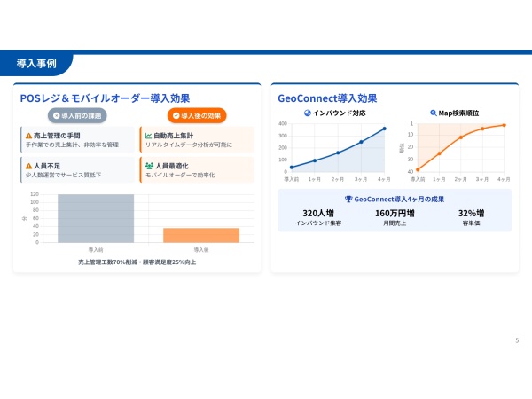Click the 客単価 label
The image size is (532, 399).
[x=472, y=223]
